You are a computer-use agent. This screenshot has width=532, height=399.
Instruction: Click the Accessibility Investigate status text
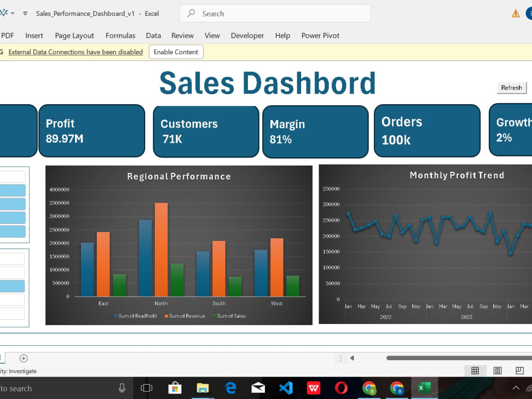[18, 371]
